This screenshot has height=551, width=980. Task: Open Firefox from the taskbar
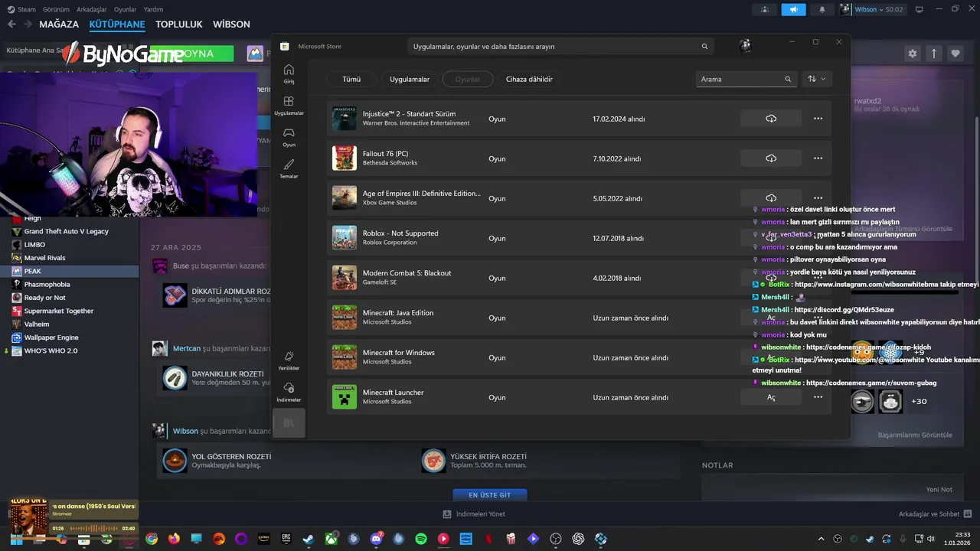174,539
